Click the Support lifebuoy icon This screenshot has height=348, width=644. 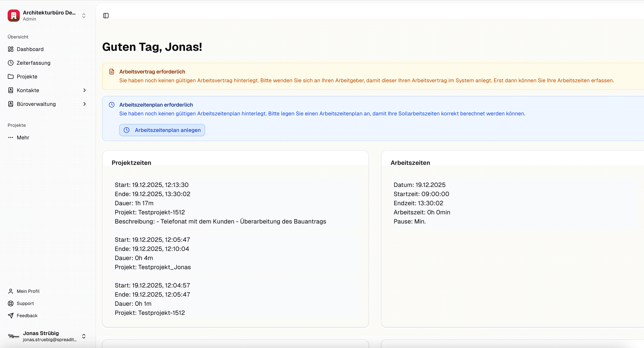(x=11, y=303)
